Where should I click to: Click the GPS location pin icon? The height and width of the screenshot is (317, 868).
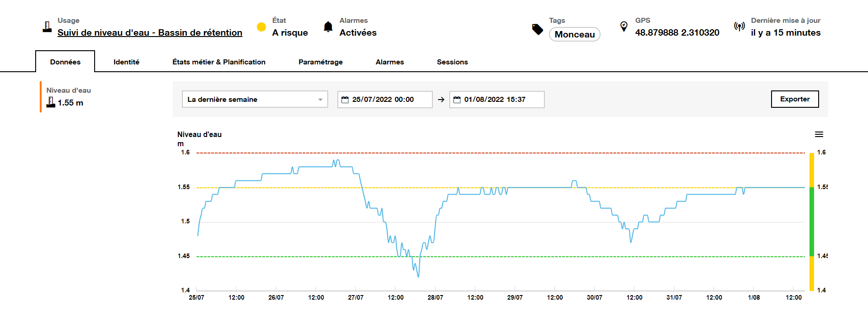coord(623,26)
